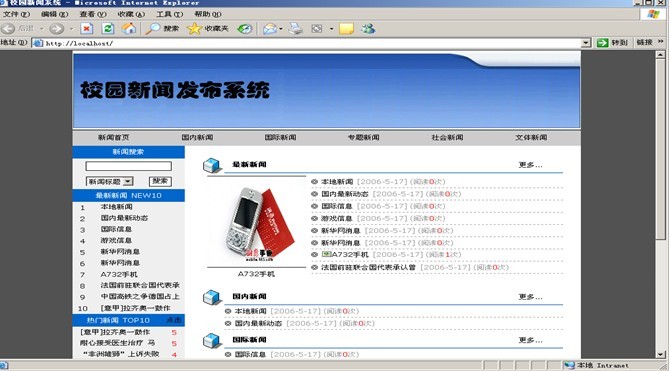Go to the home page via the house icon
This screenshot has width=669, height=371.
point(129,29)
